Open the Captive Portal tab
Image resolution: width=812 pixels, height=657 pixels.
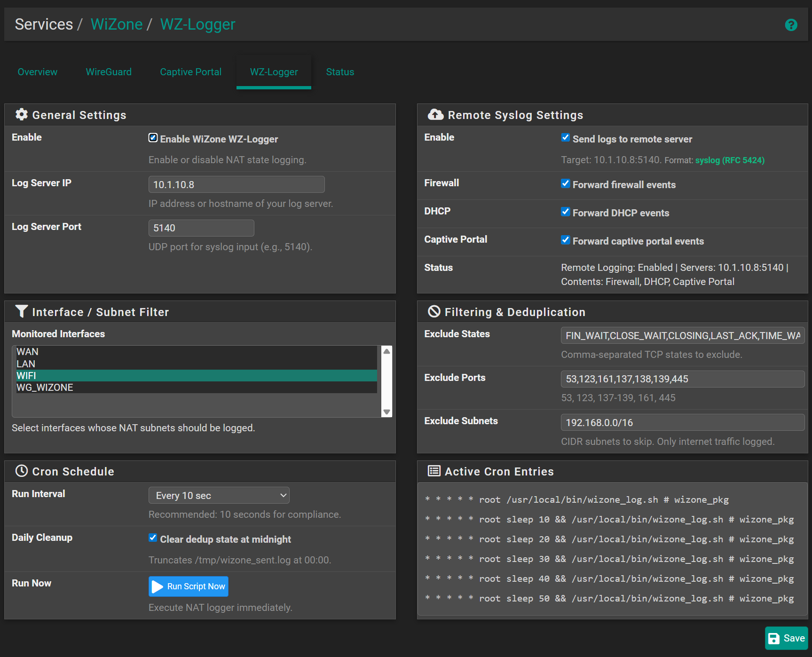point(190,71)
